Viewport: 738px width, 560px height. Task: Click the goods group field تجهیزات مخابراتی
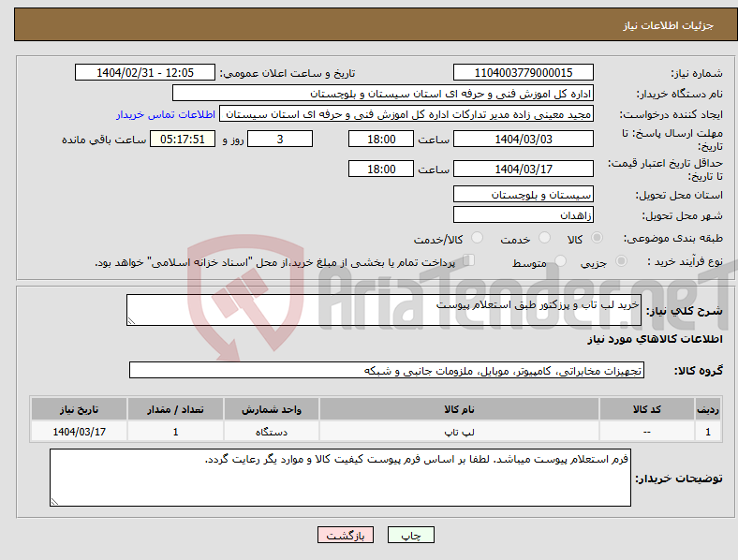tap(387, 370)
